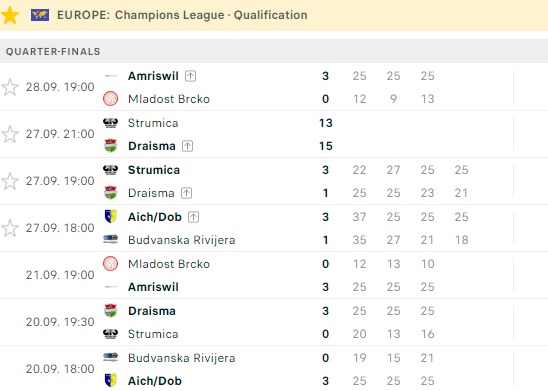Image resolution: width=548 pixels, height=391 pixels.
Task: Click Draisma crest in the 27.09 19:00 match
Action: (110, 193)
